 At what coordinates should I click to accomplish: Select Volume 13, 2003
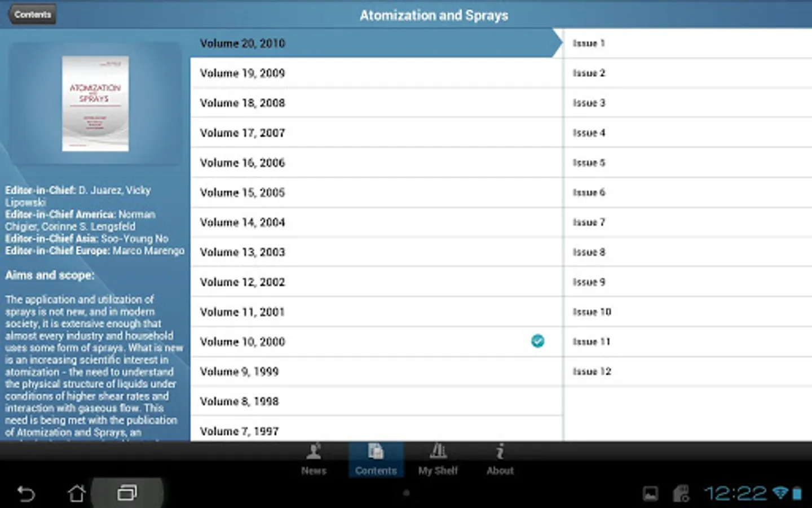376,252
